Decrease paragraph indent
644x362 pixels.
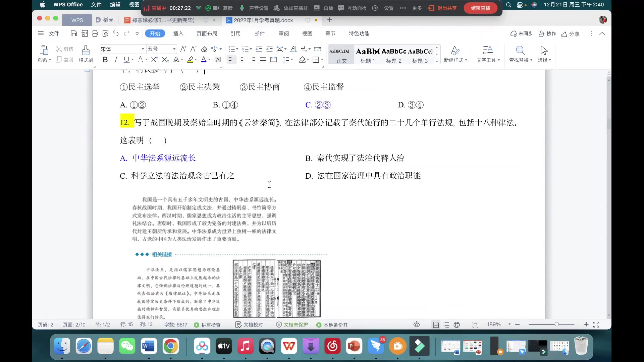click(259, 49)
